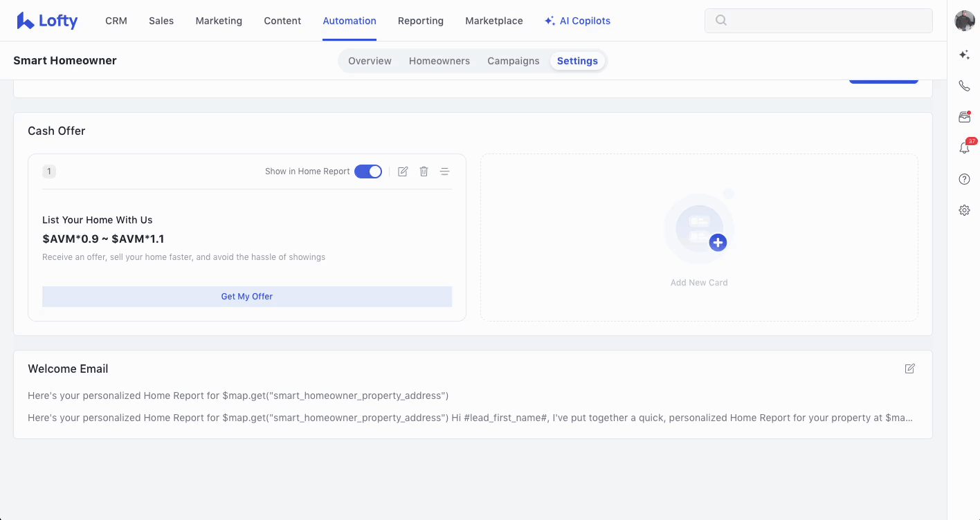Open the help question mark icon

[x=964, y=179]
